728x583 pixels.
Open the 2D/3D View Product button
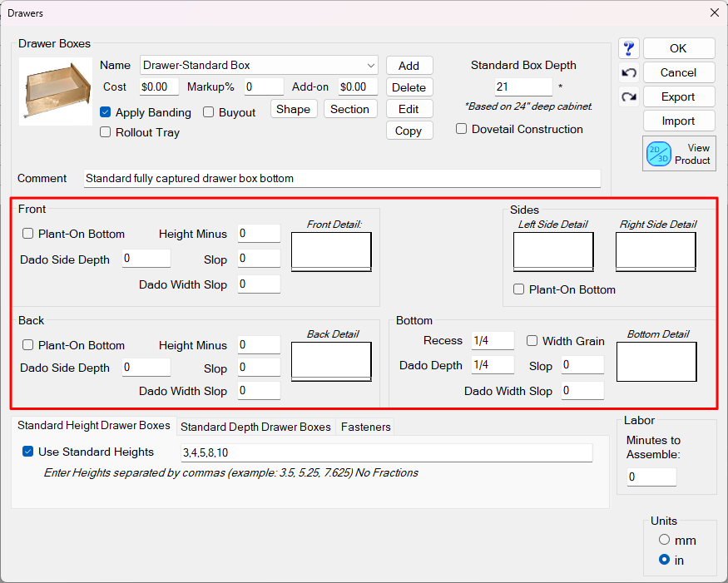tap(679, 154)
